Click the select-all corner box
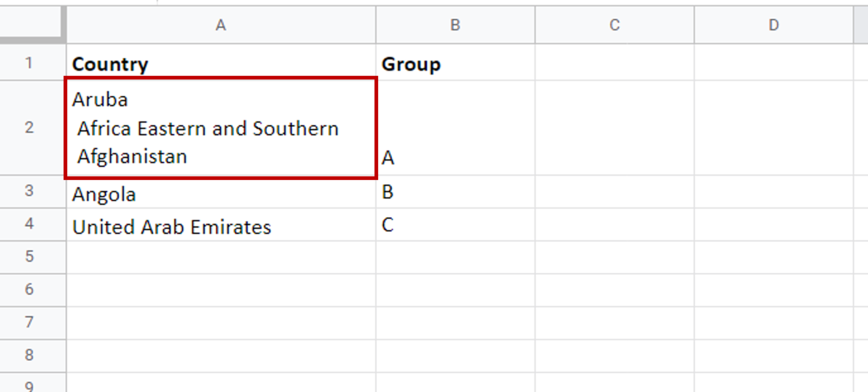Image resolution: width=868 pixels, height=392 pixels. point(32,24)
